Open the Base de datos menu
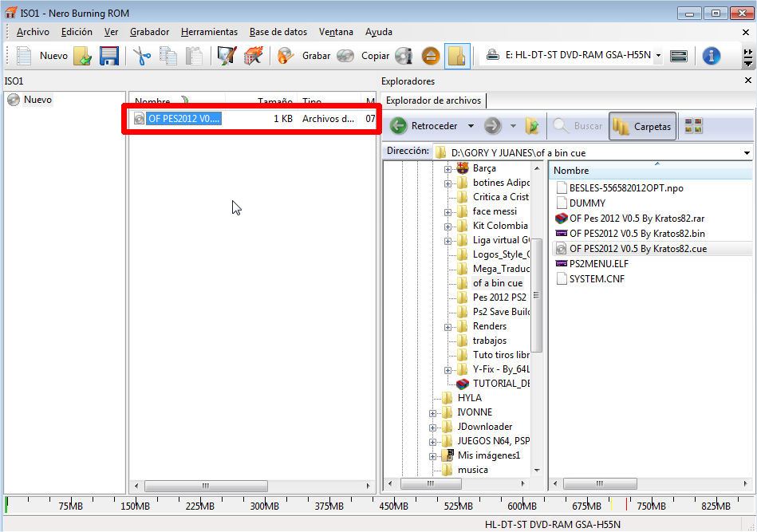The width and height of the screenshot is (757, 532). (278, 32)
